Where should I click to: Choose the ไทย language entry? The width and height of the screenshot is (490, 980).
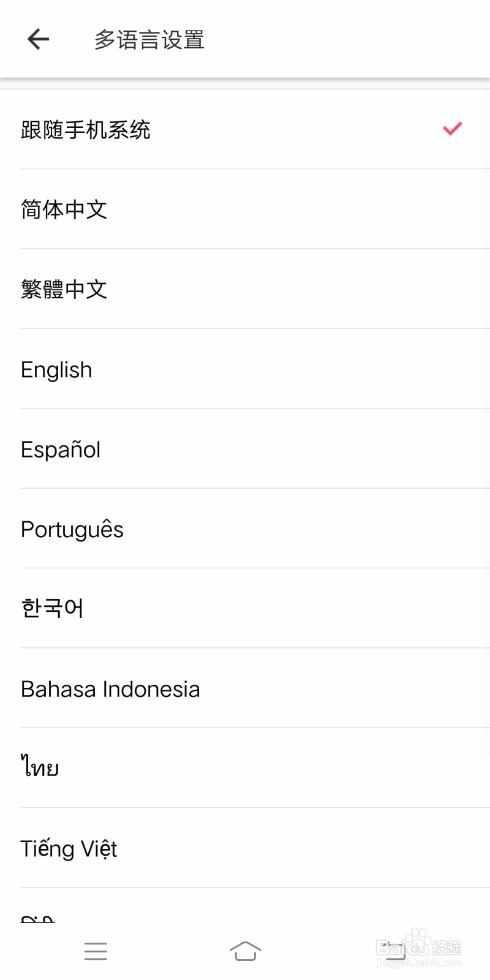coord(40,767)
